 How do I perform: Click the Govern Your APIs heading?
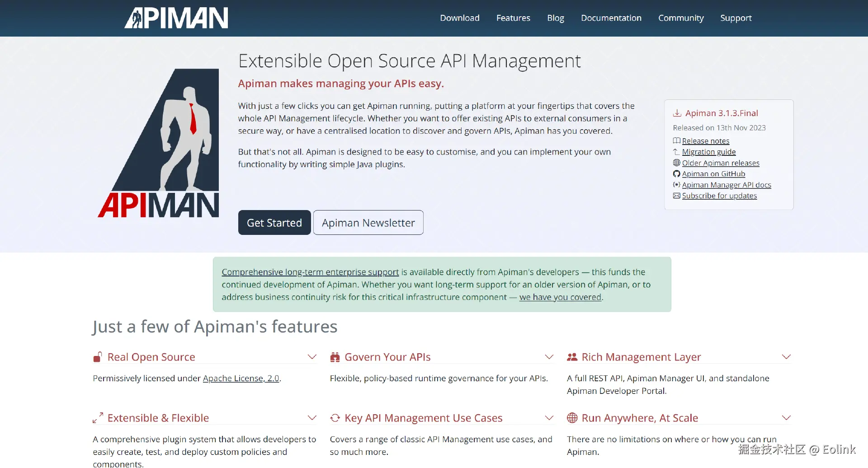pos(387,357)
